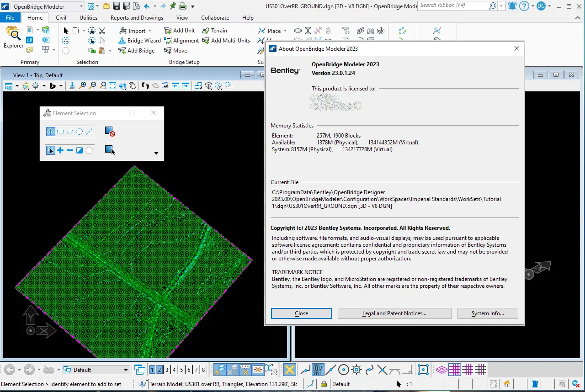Open the Explorer tool in Primary group
The width and height of the screenshot is (585, 392).
[x=13, y=37]
